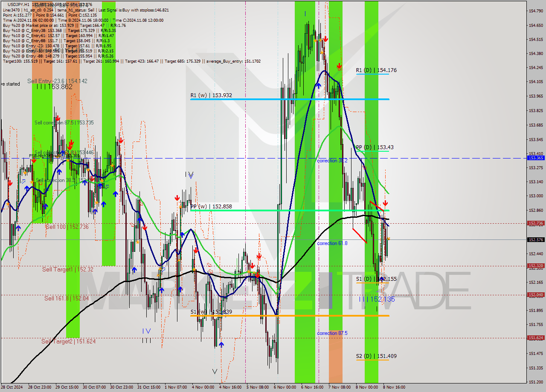
Task: Click the 152.165 price scale value
Action: click(x=536, y=282)
